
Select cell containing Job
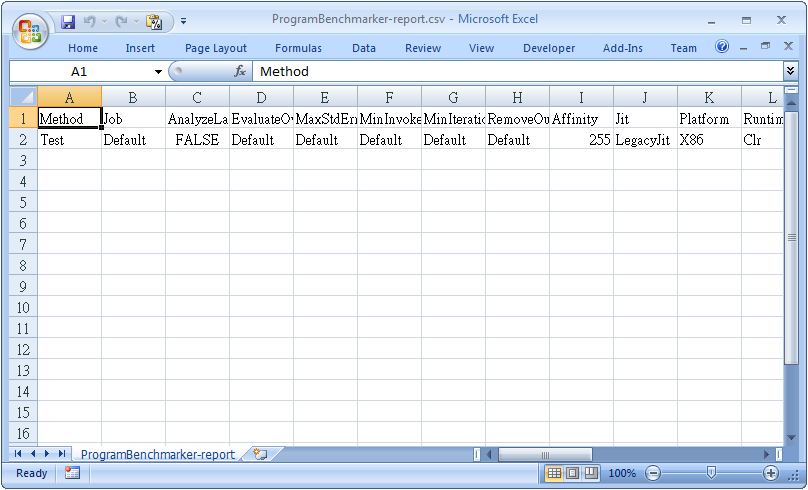coord(133,119)
